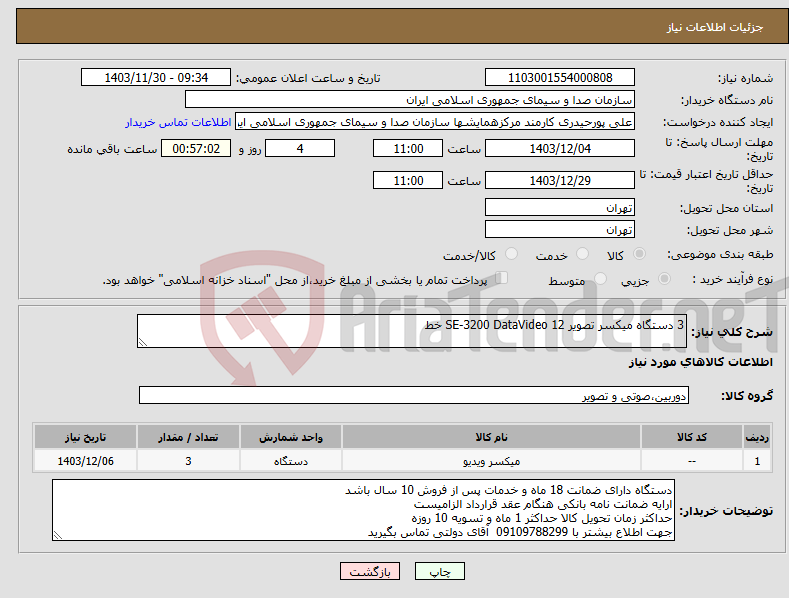Click the quantity cell showing 3
This screenshot has height=598, width=789.
tap(188, 461)
